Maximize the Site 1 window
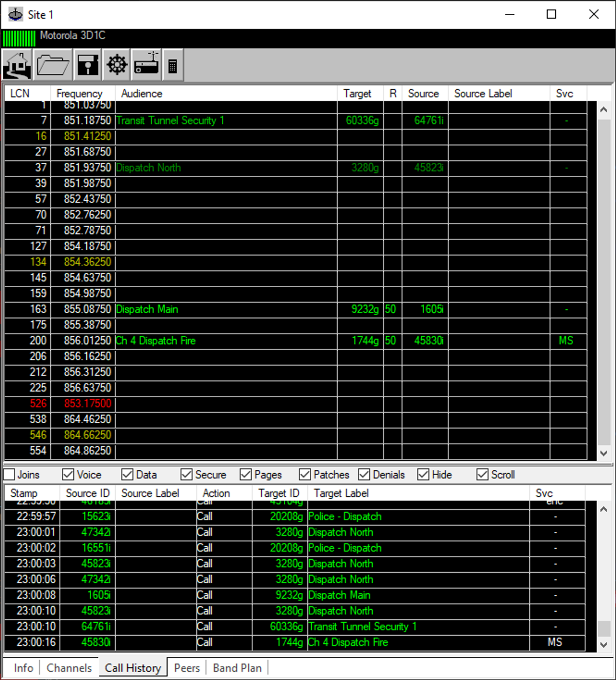616x680 pixels. 551,15
